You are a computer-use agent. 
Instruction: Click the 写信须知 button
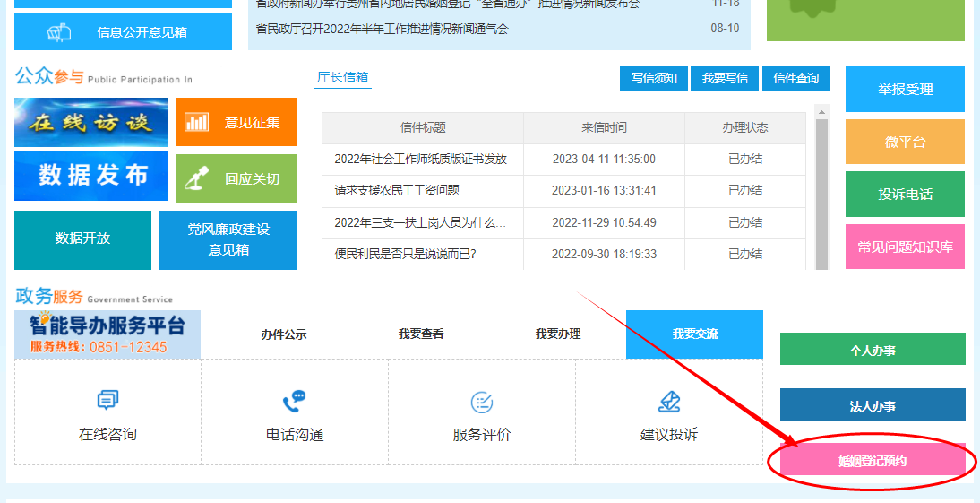(654, 79)
